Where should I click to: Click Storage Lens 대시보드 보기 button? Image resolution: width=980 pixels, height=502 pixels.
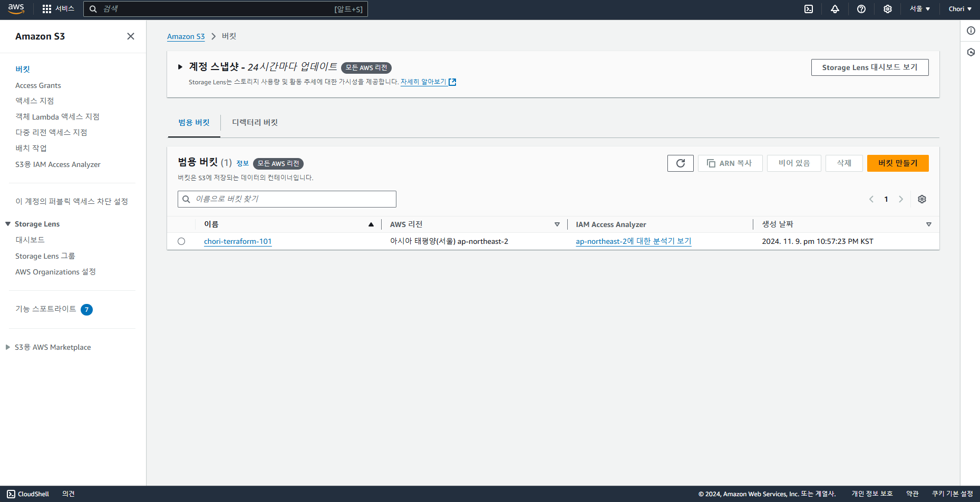[870, 67]
